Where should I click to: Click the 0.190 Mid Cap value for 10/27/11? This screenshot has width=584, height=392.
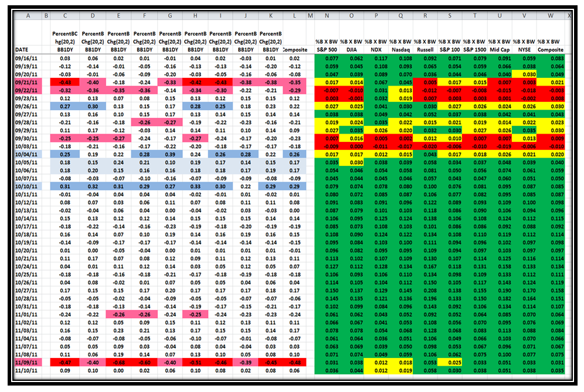pos(500,291)
